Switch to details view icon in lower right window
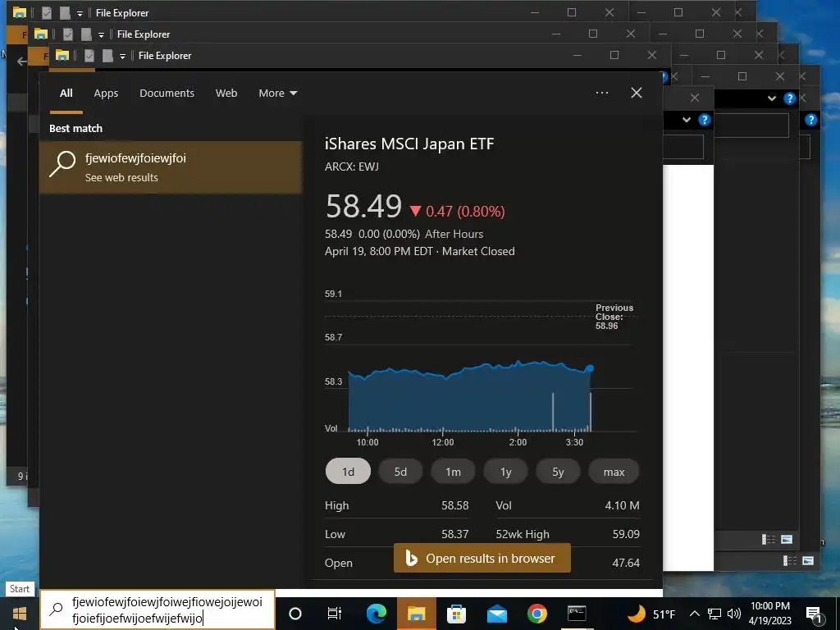 (x=790, y=561)
